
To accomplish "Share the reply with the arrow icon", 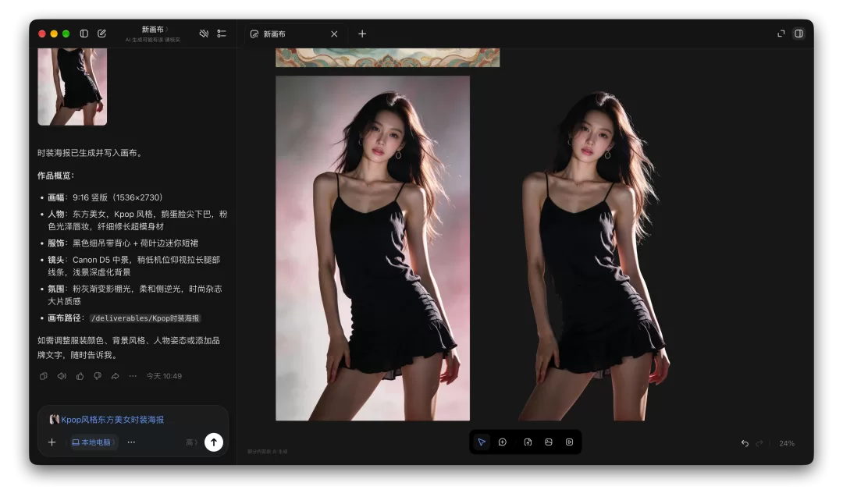I will (x=115, y=376).
